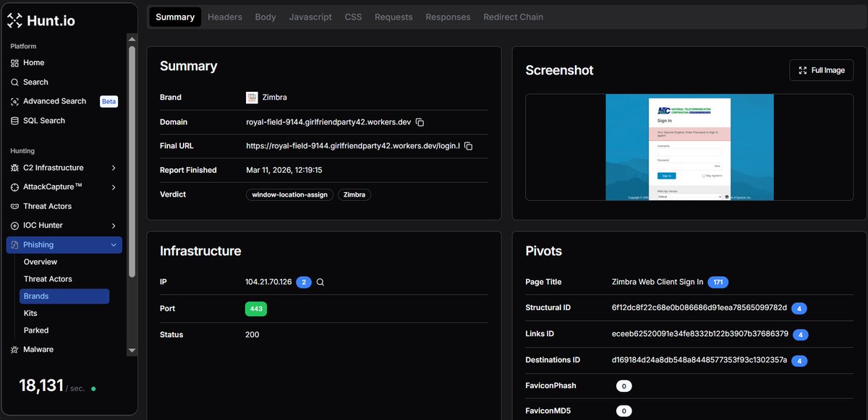The width and height of the screenshot is (868, 420).
Task: Click the phishing page screenshot thumbnail
Action: pos(689,148)
